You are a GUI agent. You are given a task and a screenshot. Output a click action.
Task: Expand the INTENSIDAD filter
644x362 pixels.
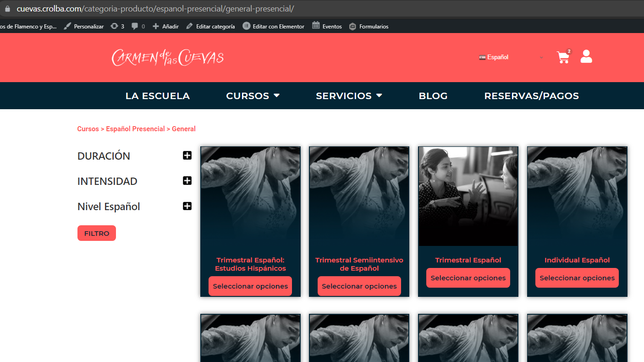[187, 181]
